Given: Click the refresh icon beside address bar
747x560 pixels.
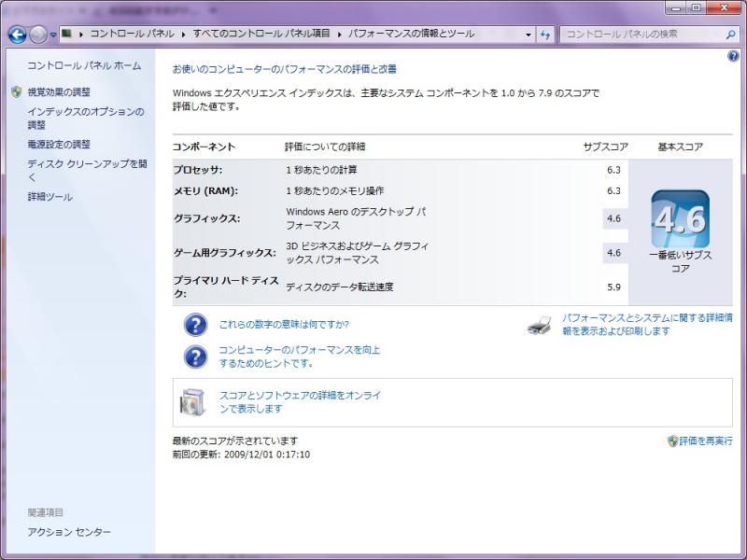Looking at the screenshot, I should click(x=546, y=35).
